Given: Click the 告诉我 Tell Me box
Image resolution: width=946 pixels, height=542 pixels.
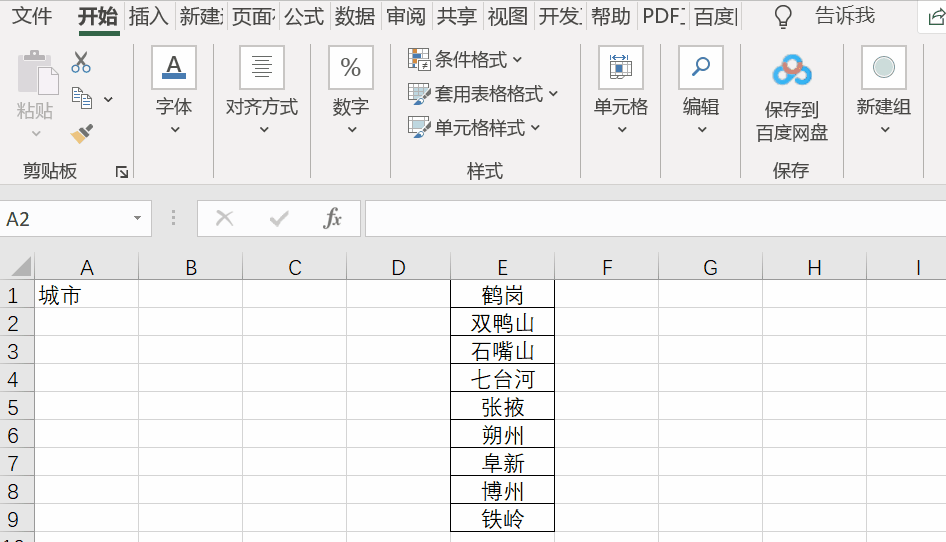Looking at the screenshot, I should [x=845, y=16].
